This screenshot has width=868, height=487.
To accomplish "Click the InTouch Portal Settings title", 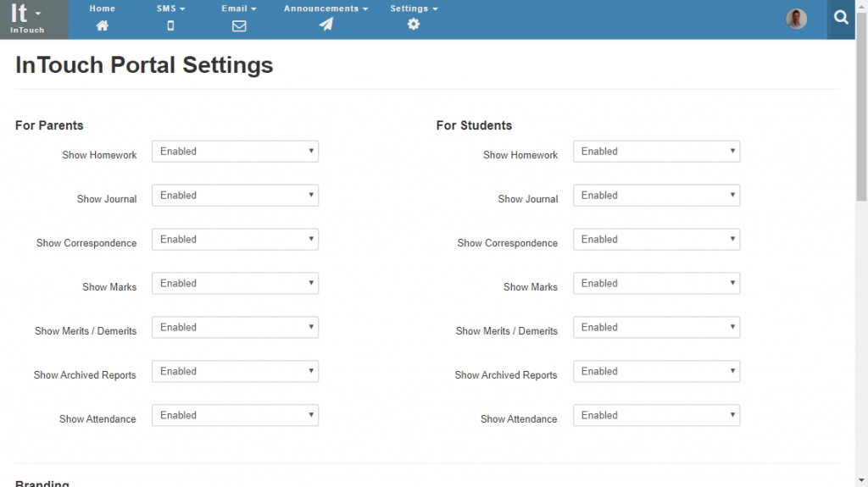I will [x=144, y=65].
